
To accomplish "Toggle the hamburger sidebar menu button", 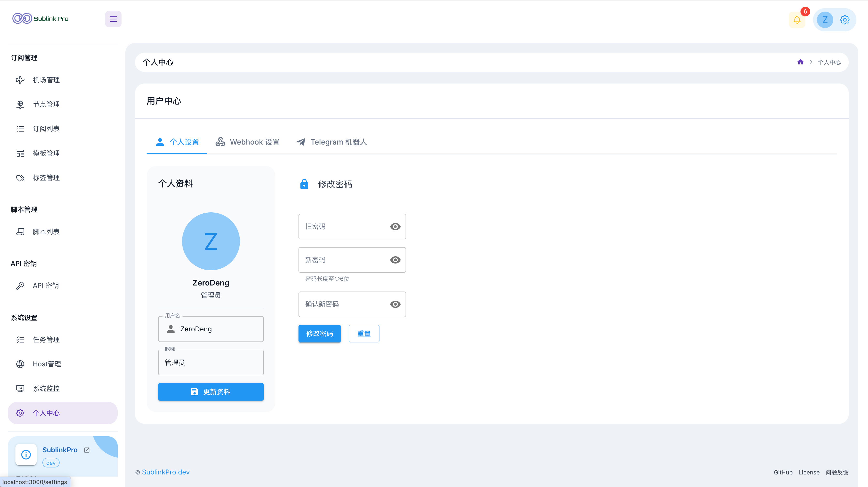I will (113, 19).
